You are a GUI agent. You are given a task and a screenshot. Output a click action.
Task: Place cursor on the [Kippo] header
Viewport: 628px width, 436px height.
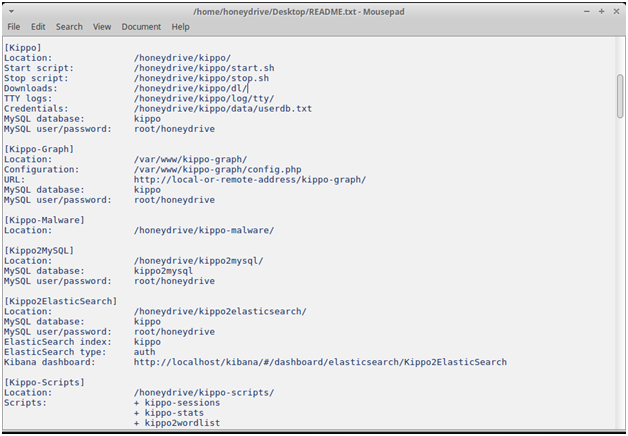pos(22,47)
